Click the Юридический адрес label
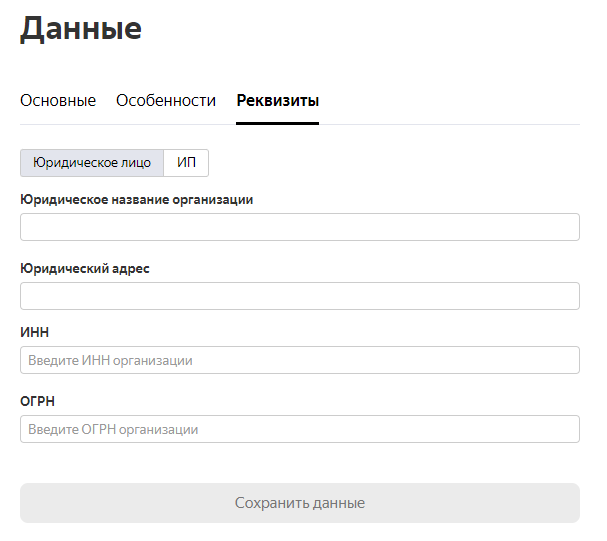607x541 pixels. (x=85, y=269)
